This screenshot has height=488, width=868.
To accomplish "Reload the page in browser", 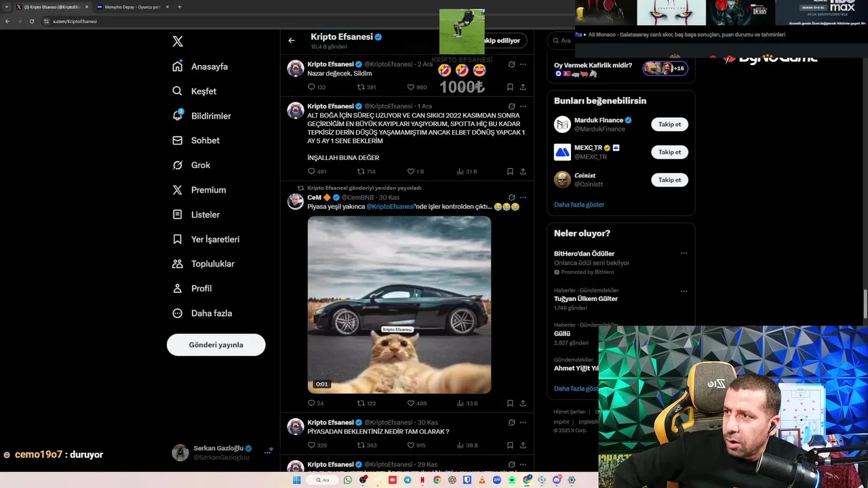I will coord(31,21).
